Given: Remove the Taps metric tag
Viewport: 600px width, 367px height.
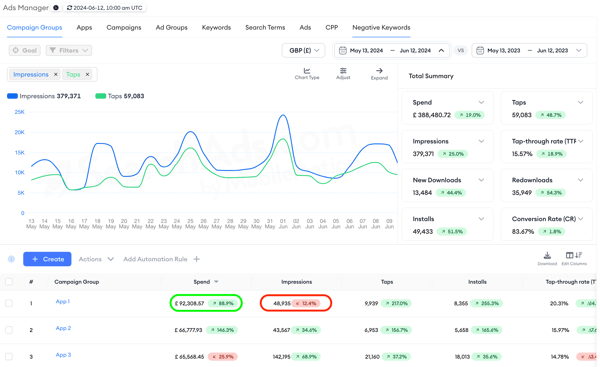Looking at the screenshot, I should pyautogui.click(x=87, y=75).
